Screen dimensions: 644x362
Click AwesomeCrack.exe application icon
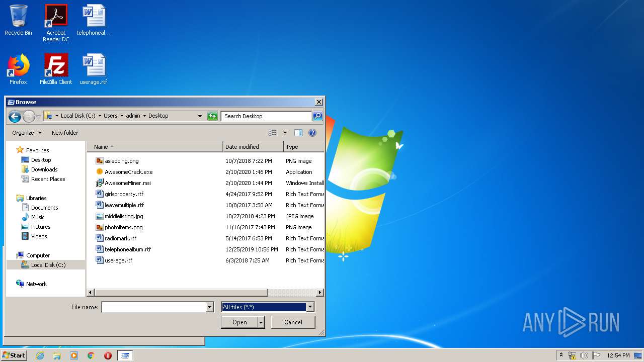pyautogui.click(x=100, y=172)
